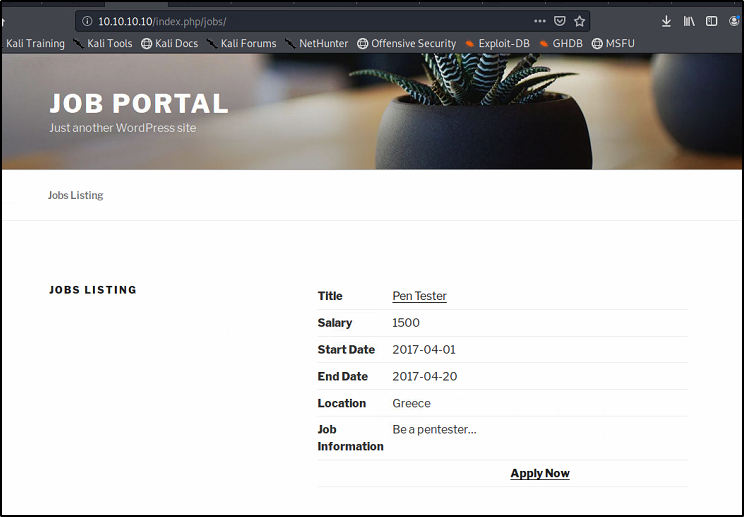The image size is (744, 517).
Task: Click the end date 2017-04-20
Action: pyautogui.click(x=425, y=377)
